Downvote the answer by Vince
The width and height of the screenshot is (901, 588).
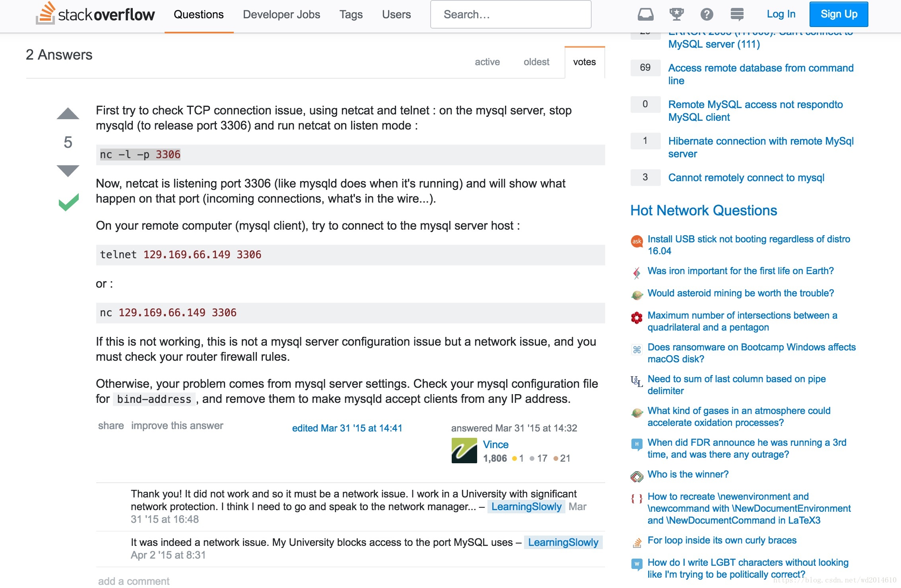[x=68, y=170]
